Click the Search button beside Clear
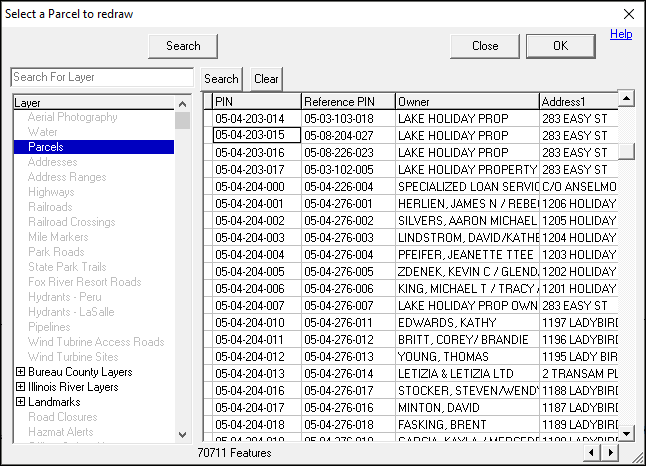 [221, 79]
